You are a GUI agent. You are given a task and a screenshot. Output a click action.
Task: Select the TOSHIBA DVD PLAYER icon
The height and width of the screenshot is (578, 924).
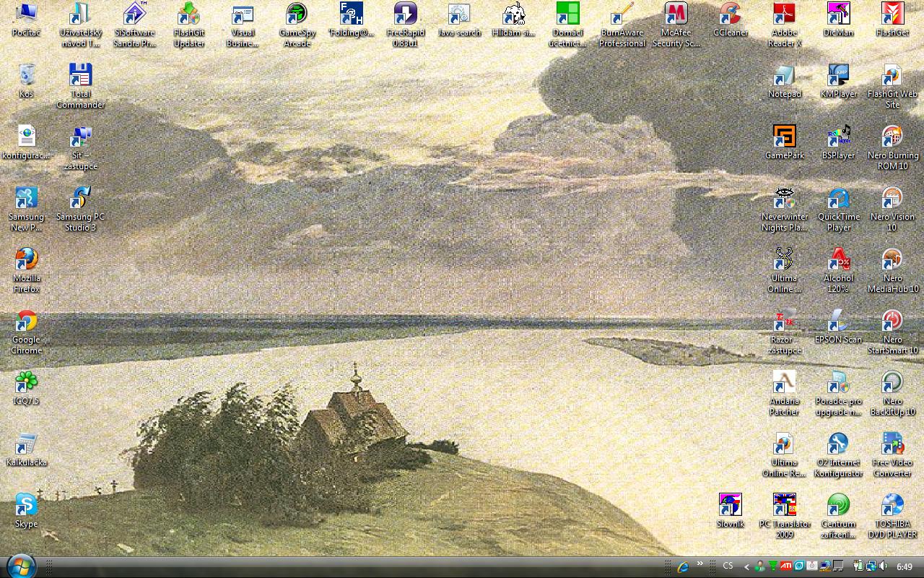[x=892, y=505]
